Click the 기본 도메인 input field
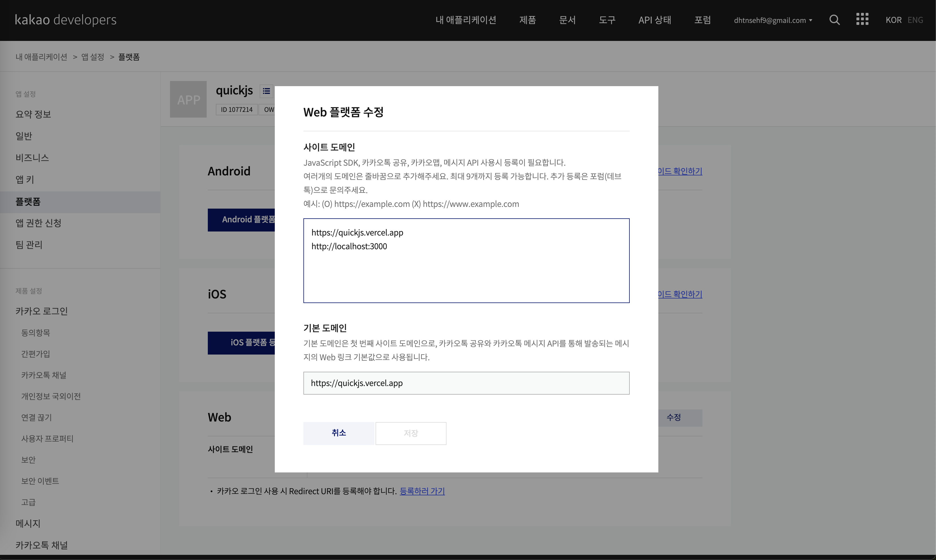This screenshot has width=936, height=560. [466, 383]
